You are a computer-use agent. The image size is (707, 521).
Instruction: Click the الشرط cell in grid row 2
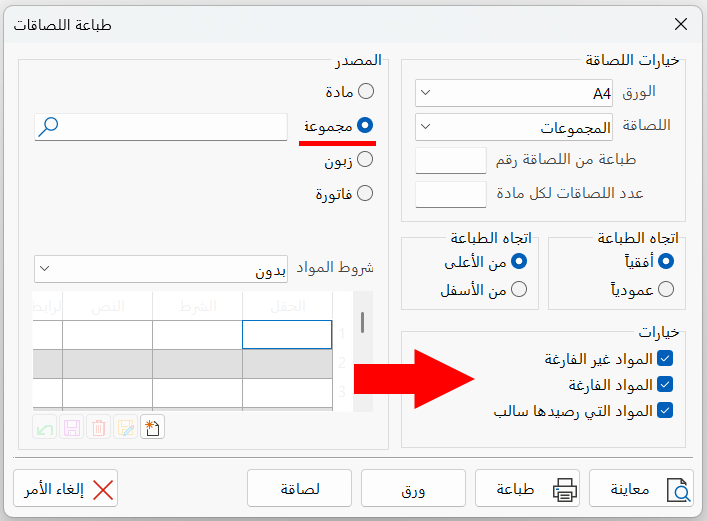coord(197,364)
